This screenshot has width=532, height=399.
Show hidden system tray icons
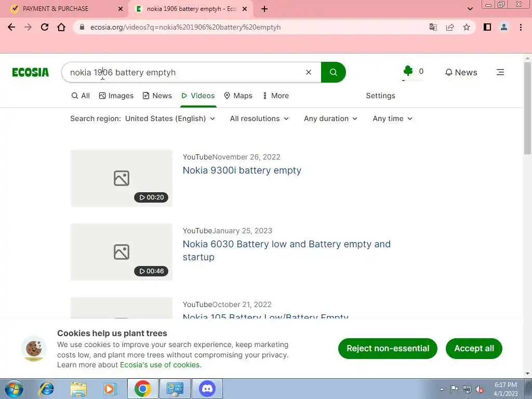click(x=442, y=389)
